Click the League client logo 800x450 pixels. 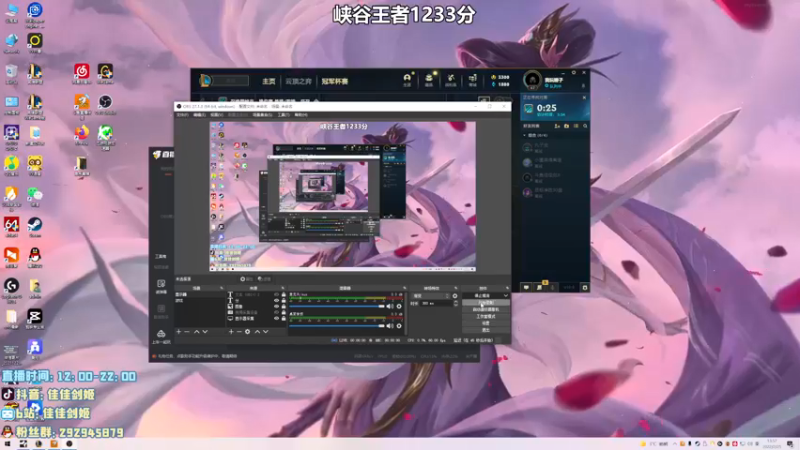tap(205, 81)
